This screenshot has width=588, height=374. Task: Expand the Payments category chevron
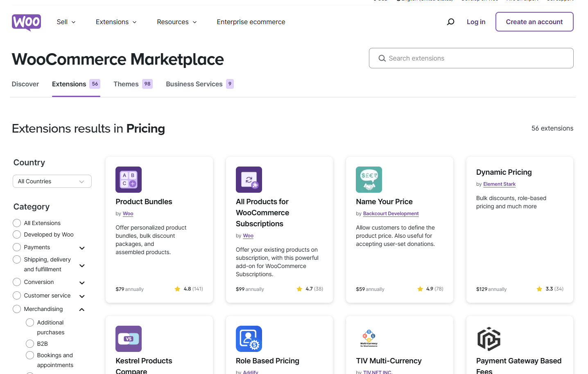coord(82,248)
